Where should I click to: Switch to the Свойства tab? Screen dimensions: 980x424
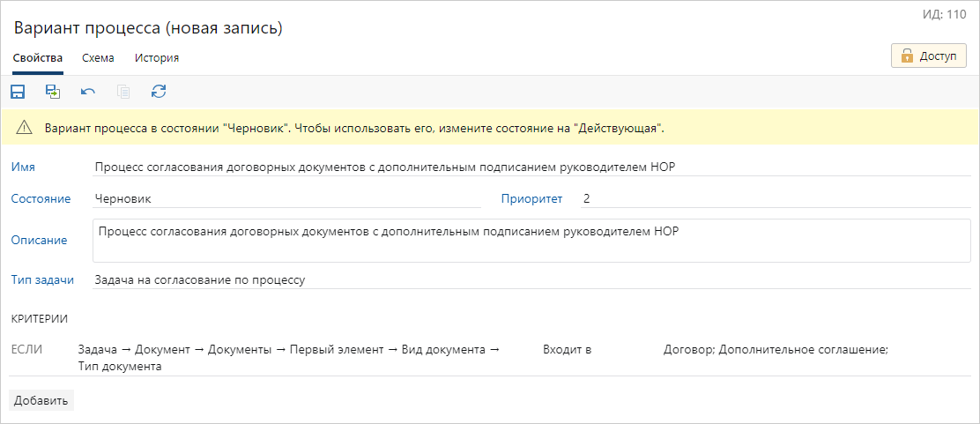[x=38, y=58]
